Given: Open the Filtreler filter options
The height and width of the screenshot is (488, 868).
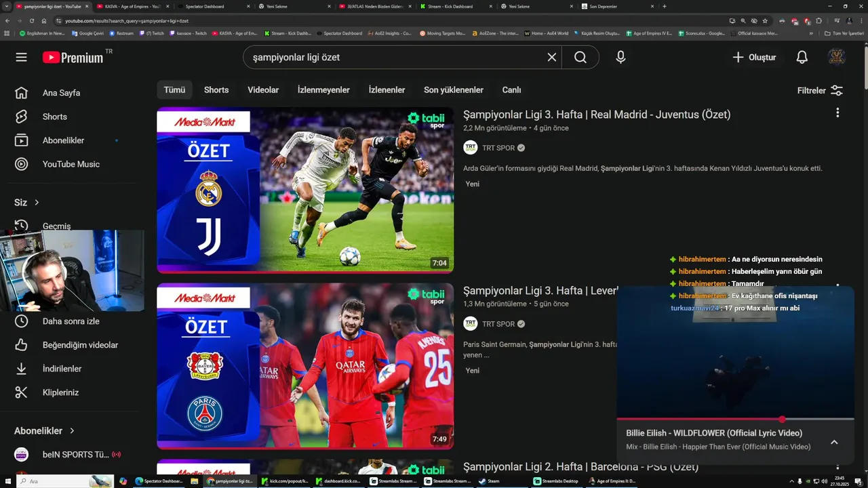Looking at the screenshot, I should (820, 90).
